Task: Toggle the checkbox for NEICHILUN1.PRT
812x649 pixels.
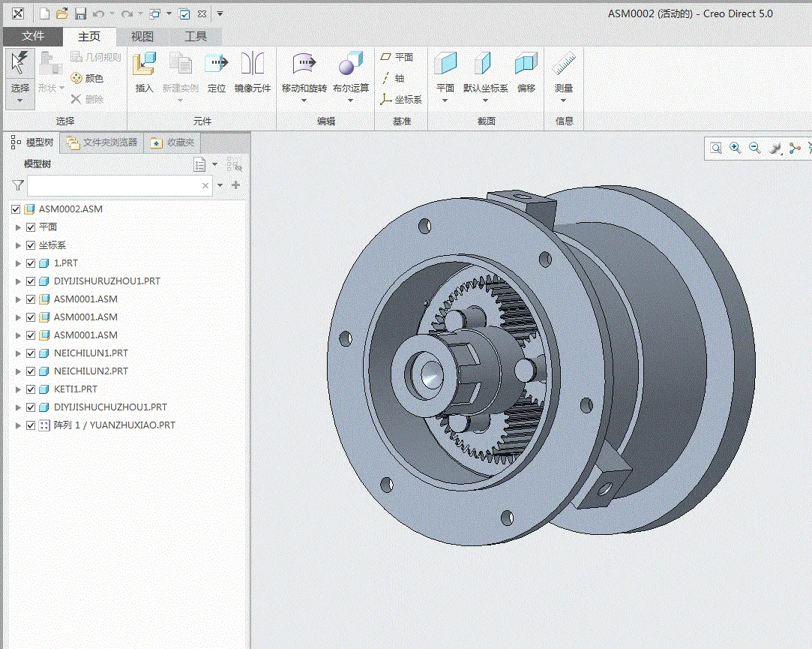Action: pyautogui.click(x=31, y=353)
